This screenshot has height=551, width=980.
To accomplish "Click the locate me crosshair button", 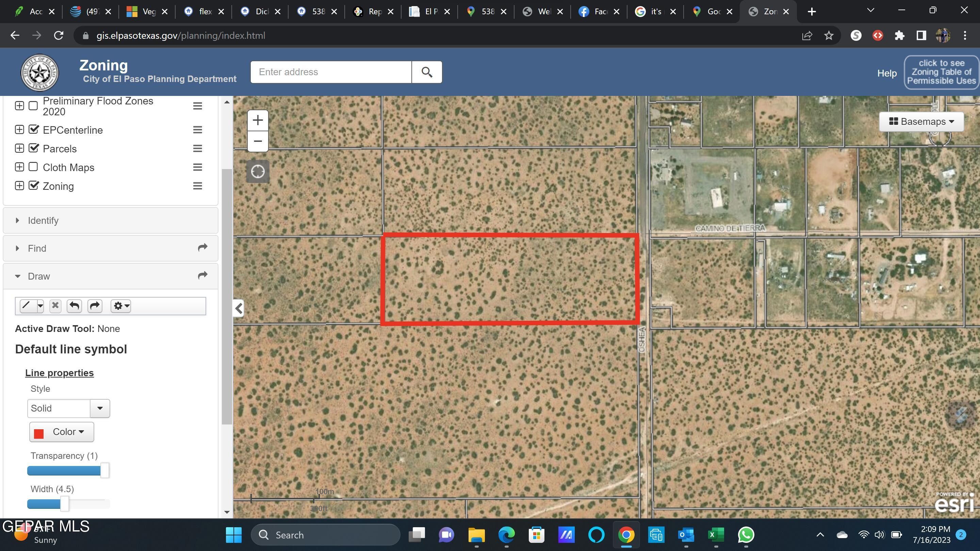I will coord(258,171).
